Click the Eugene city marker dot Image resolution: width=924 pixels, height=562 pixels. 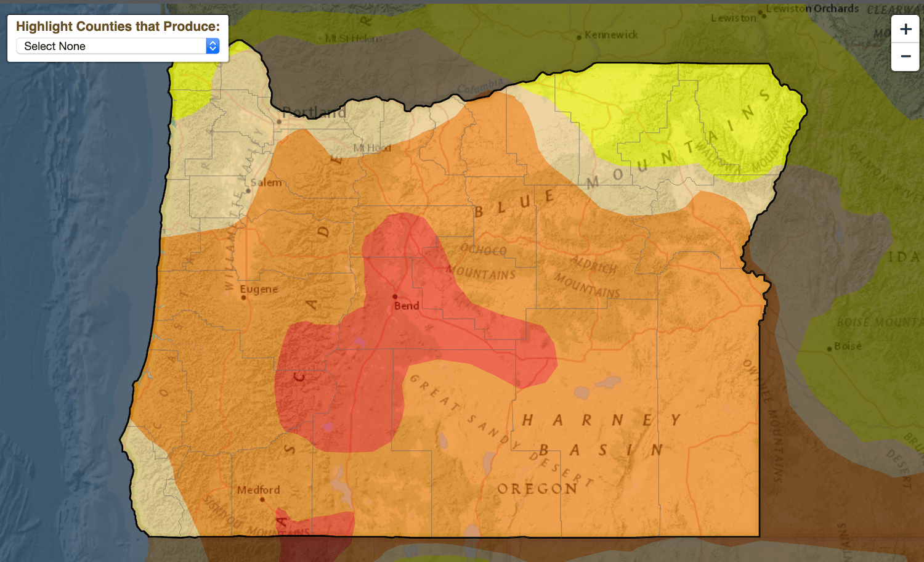244,298
